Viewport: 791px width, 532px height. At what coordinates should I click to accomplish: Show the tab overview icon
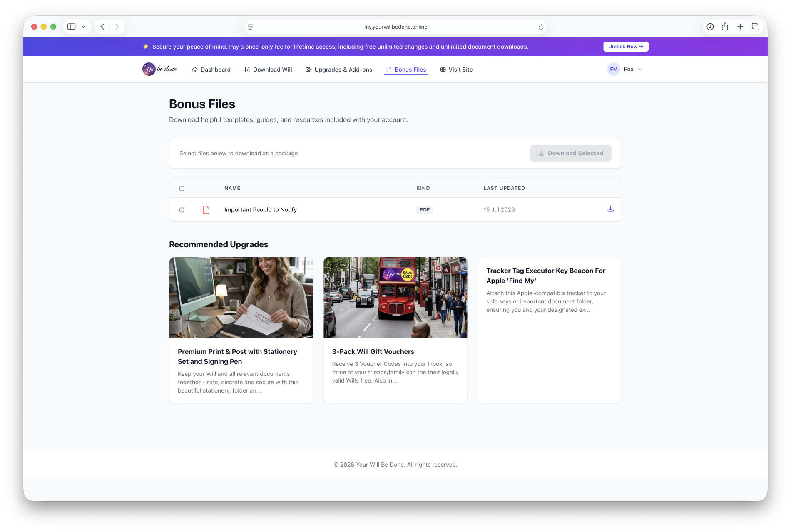(x=756, y=27)
